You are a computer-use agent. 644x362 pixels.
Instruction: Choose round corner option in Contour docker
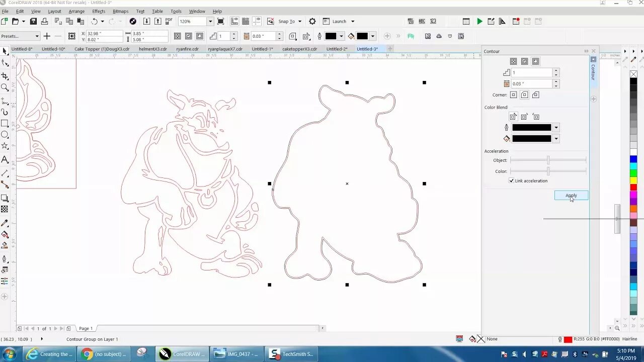[x=524, y=95]
